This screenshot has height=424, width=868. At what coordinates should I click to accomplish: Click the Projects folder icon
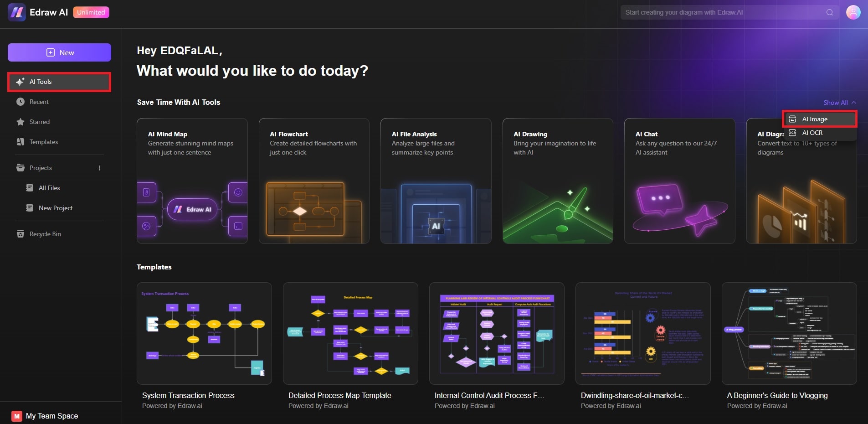[x=21, y=168]
